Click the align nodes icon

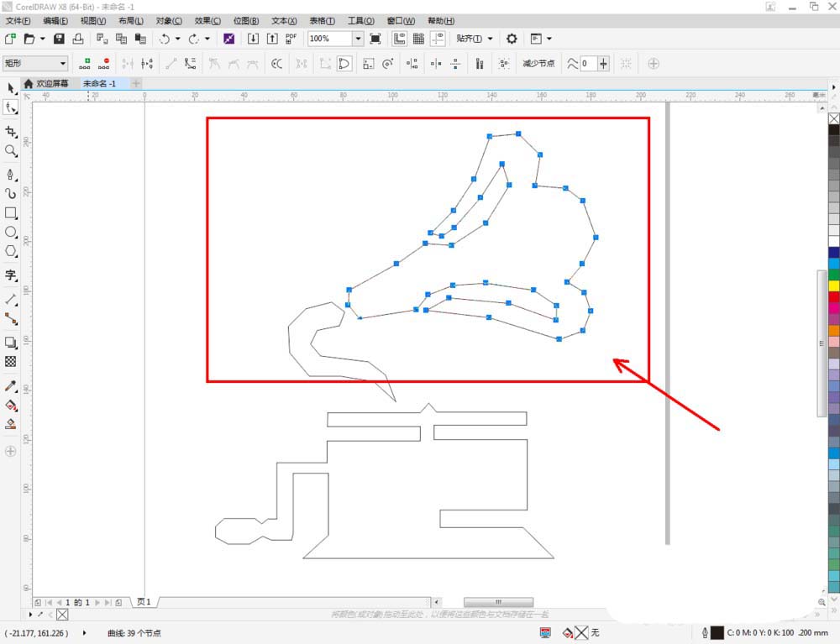[412, 64]
